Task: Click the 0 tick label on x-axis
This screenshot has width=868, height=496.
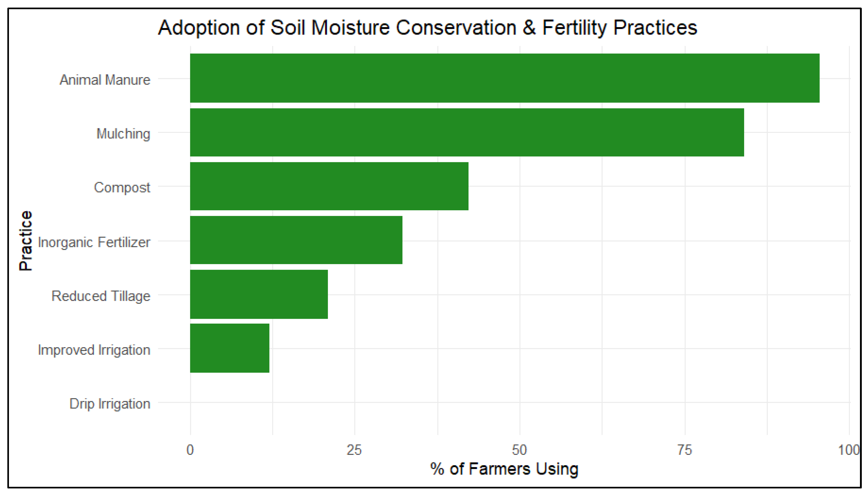Action: pyautogui.click(x=190, y=450)
